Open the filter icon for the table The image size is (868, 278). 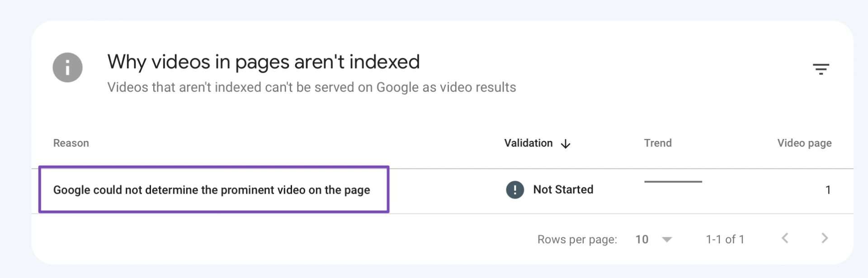click(x=821, y=69)
